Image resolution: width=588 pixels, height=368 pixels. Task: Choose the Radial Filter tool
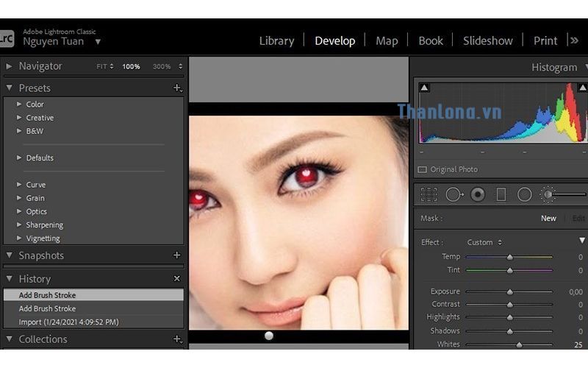point(524,194)
